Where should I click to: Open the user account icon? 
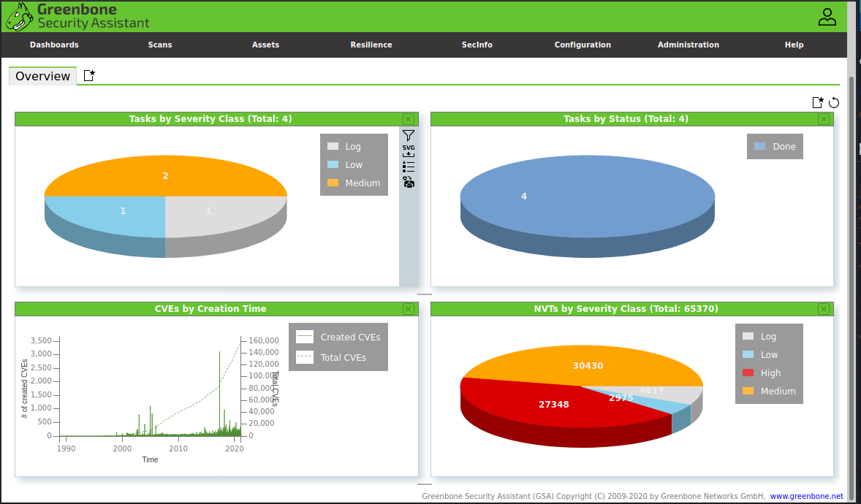click(x=827, y=17)
